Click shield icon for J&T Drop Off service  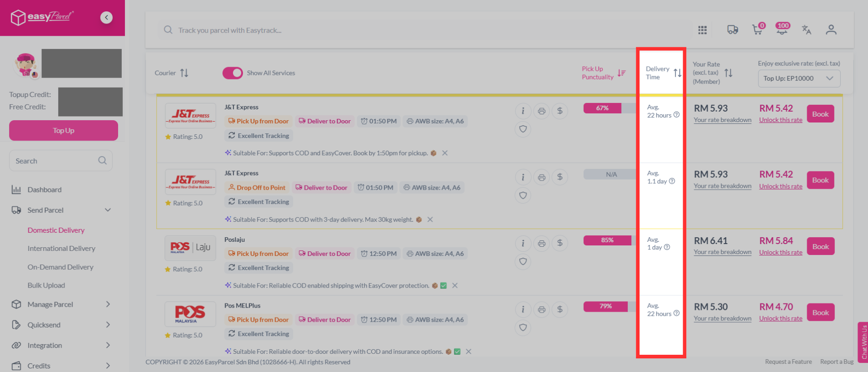pos(523,196)
